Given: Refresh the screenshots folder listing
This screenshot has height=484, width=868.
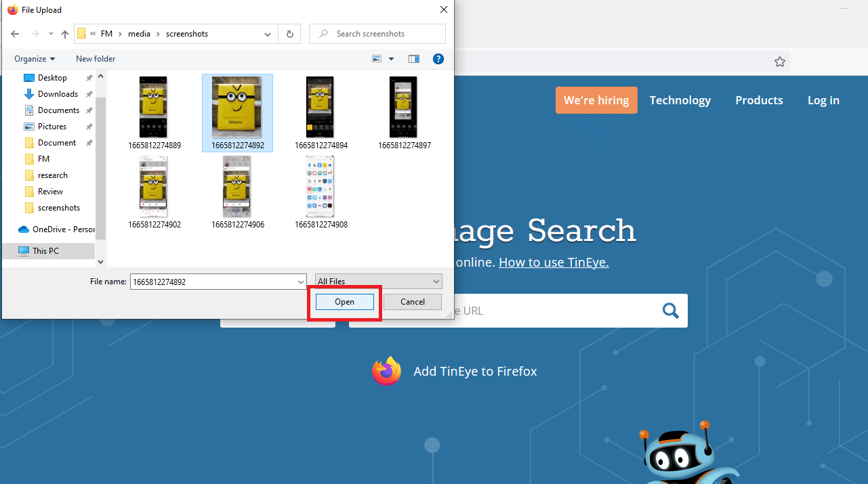Looking at the screenshot, I should click(x=290, y=34).
